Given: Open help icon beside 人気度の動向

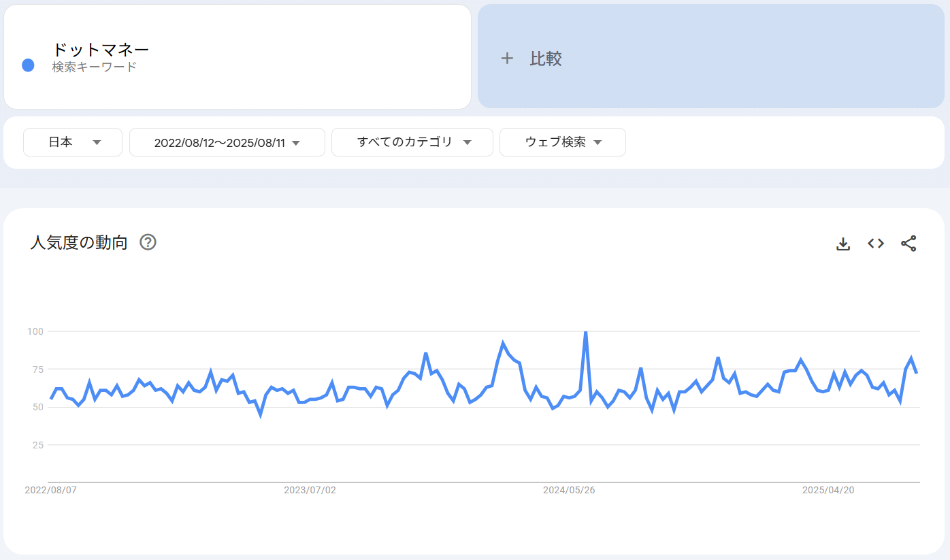Looking at the screenshot, I should click(148, 242).
